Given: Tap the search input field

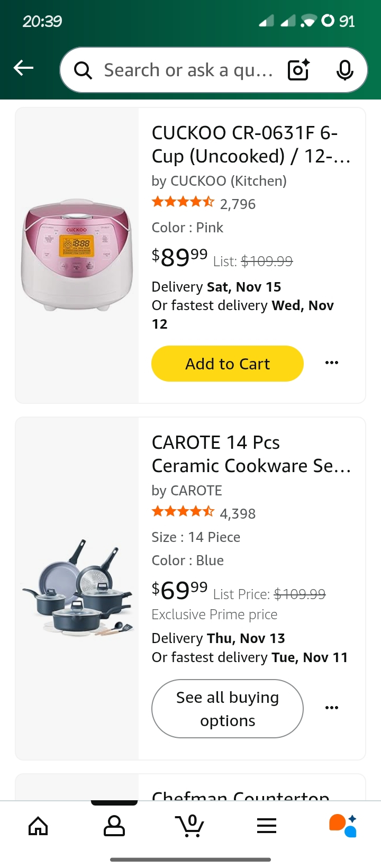Looking at the screenshot, I should coord(188,70).
